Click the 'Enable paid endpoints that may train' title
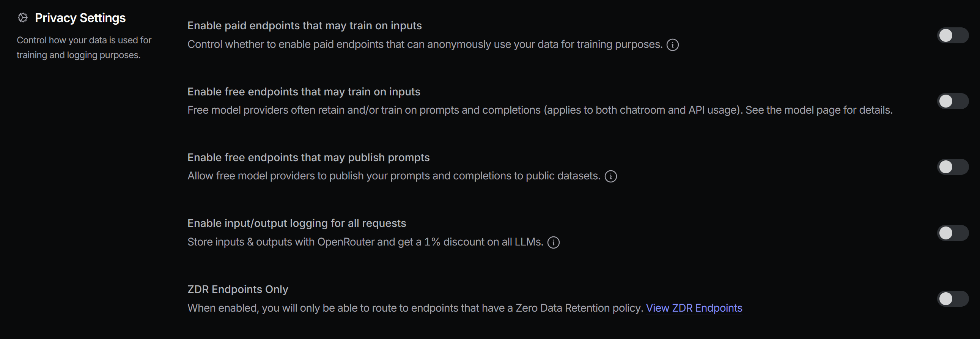This screenshot has height=339, width=980. [x=304, y=25]
